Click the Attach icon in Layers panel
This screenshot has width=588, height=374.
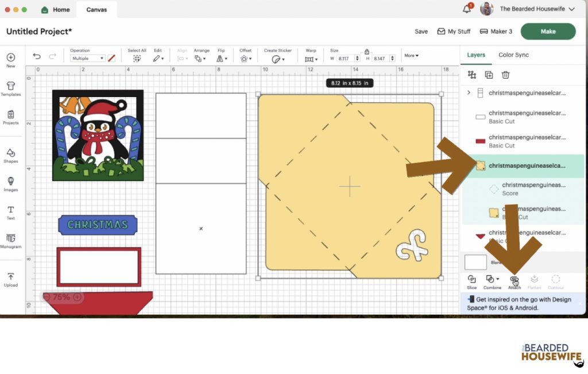click(514, 280)
